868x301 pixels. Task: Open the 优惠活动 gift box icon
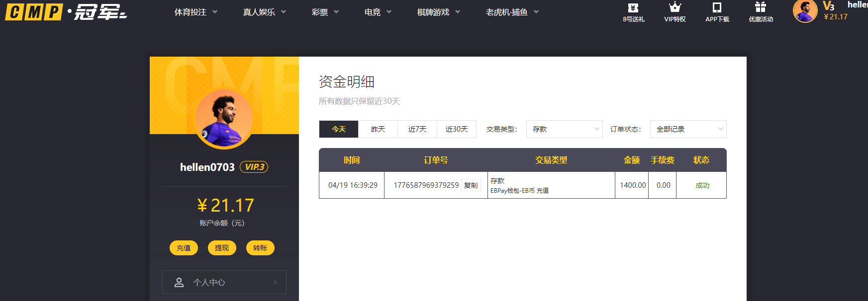click(761, 7)
